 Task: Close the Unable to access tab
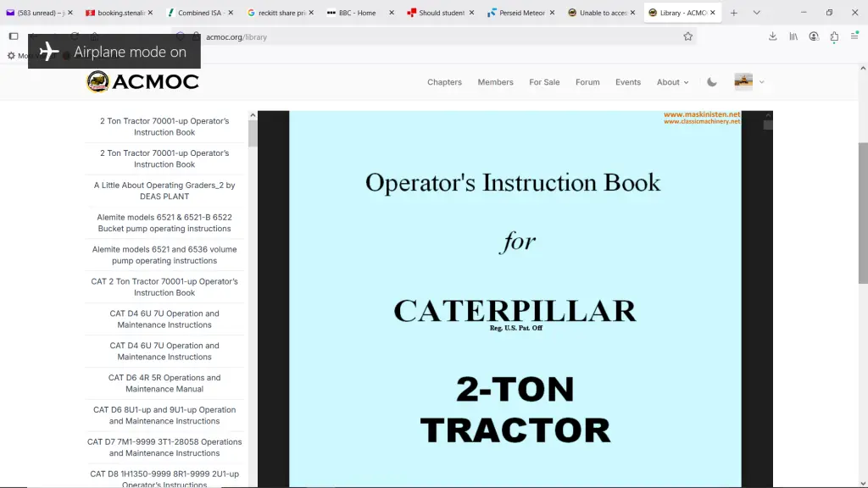coord(632,13)
